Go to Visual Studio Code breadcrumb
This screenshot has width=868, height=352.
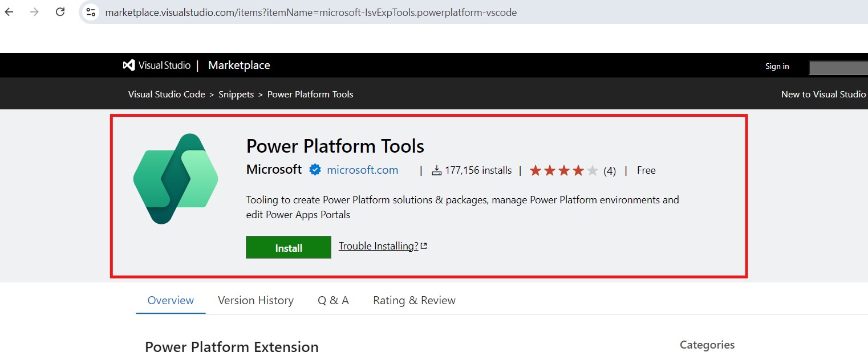[167, 95]
